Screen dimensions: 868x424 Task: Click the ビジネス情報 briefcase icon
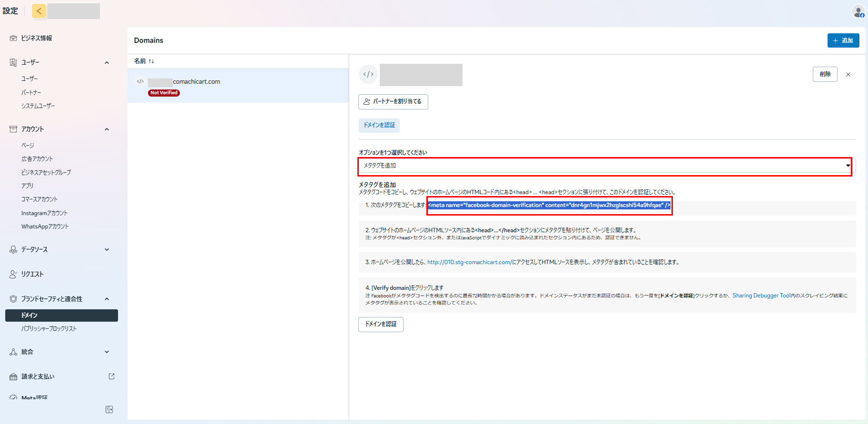point(13,38)
